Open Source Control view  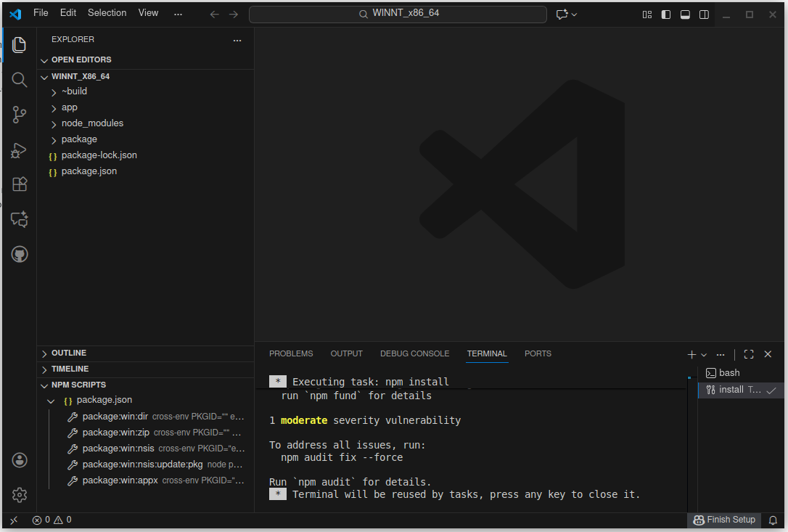[20, 114]
